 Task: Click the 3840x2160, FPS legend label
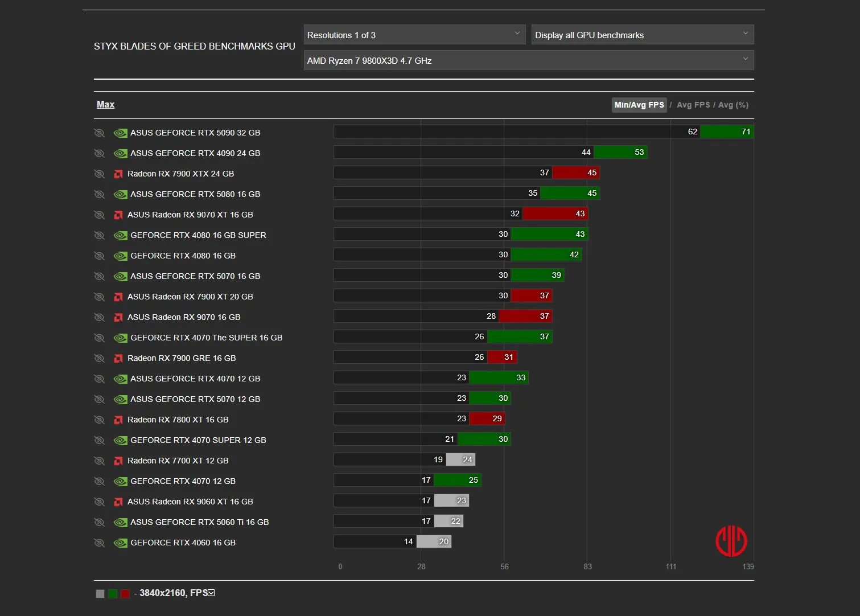(x=174, y=593)
